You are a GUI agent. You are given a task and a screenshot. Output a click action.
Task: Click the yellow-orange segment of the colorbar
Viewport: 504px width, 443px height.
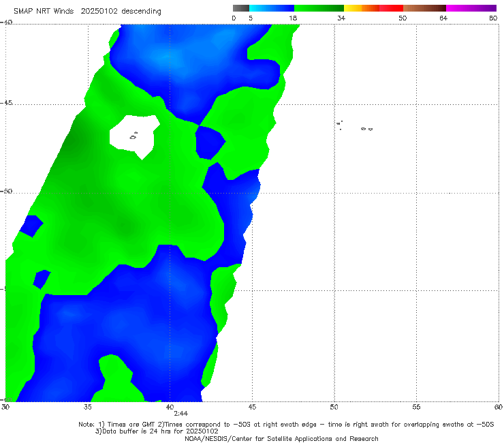pyautogui.click(x=362, y=8)
